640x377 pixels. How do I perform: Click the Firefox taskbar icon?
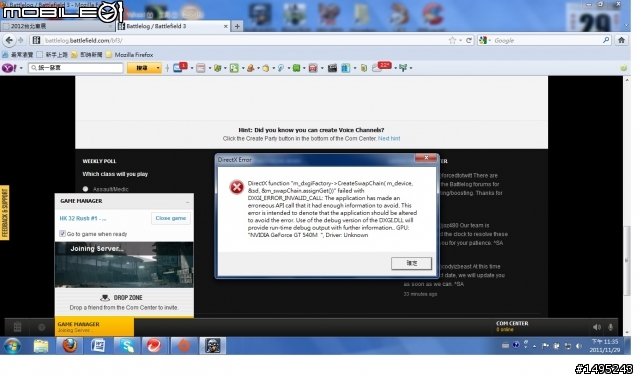pyautogui.click(x=70, y=346)
